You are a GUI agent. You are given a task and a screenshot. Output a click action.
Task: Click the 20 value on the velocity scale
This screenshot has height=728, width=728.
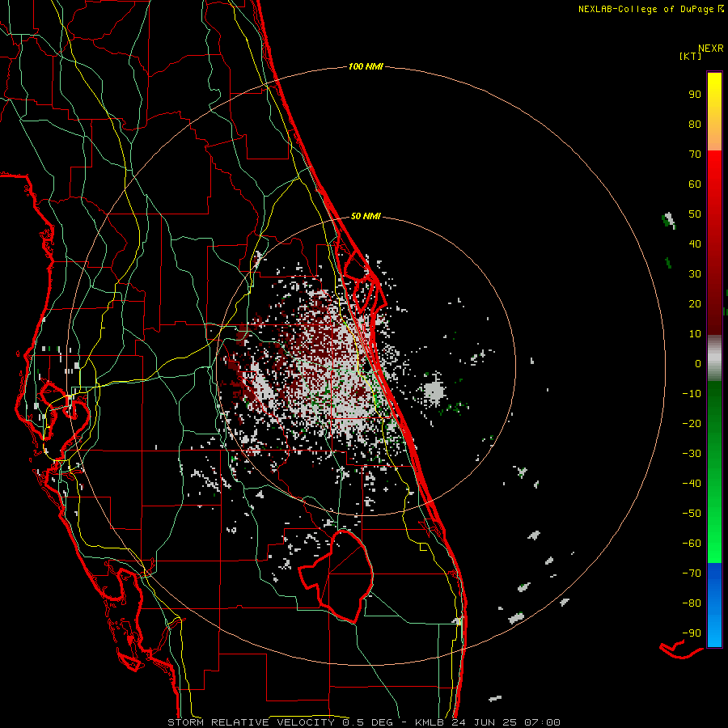click(x=695, y=303)
